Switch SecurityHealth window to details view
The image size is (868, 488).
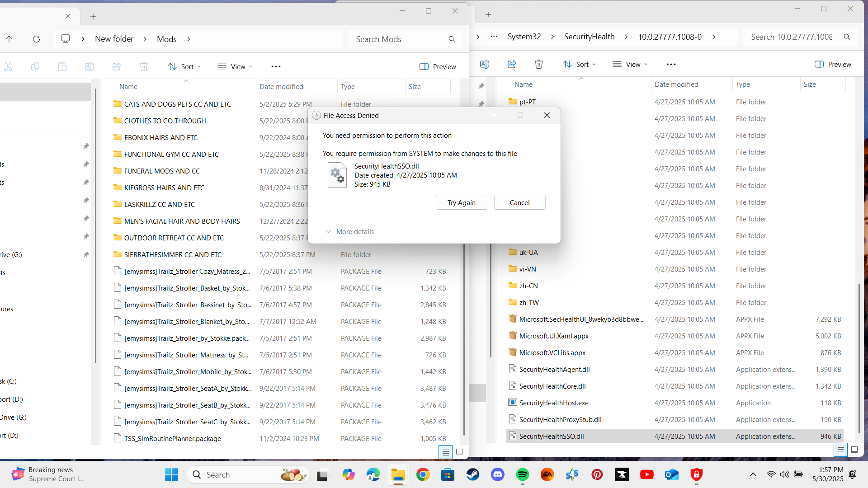click(840, 450)
